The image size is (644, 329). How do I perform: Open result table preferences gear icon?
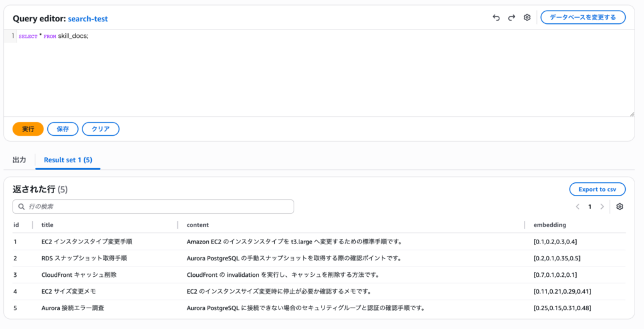[619, 206]
